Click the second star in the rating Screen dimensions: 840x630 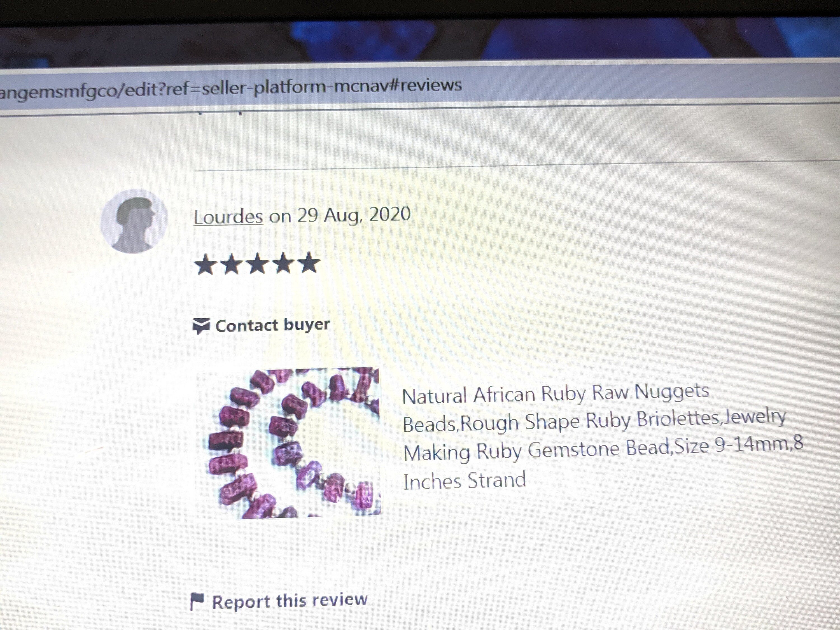[x=231, y=264]
